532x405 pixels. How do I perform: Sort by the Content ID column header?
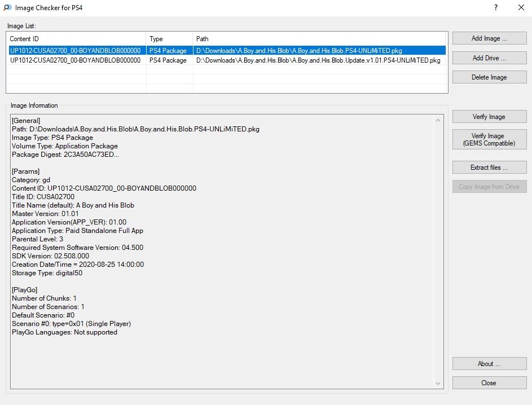pyautogui.click(x=77, y=39)
